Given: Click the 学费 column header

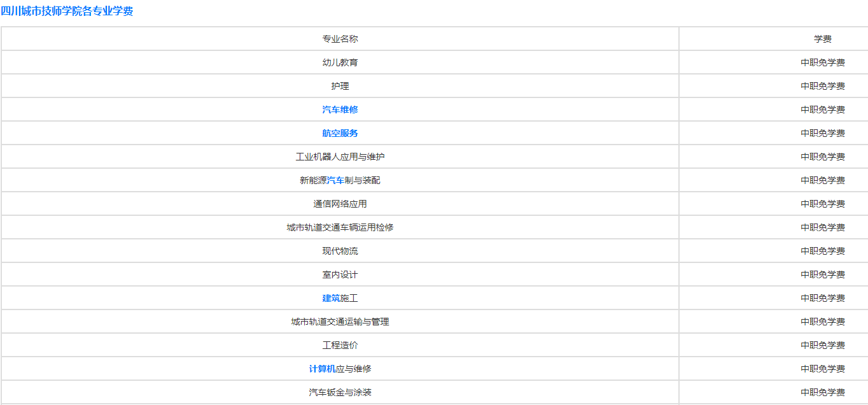Looking at the screenshot, I should [x=822, y=39].
